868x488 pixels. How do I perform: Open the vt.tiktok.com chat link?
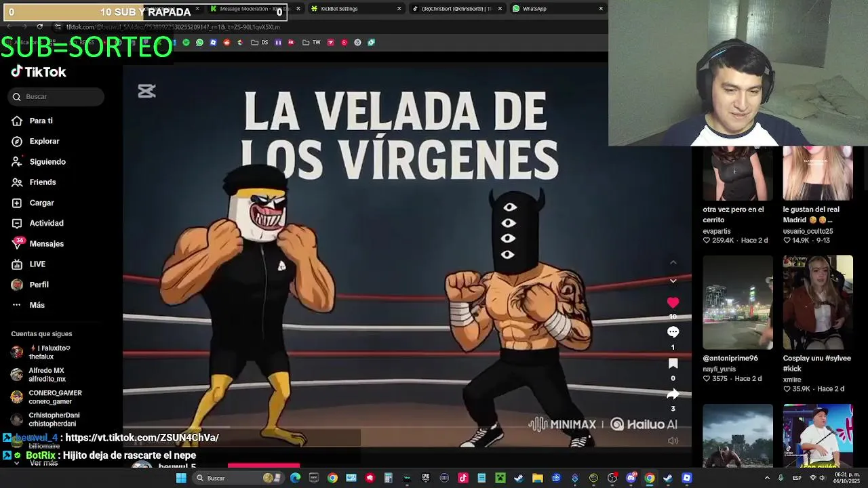tap(142, 438)
